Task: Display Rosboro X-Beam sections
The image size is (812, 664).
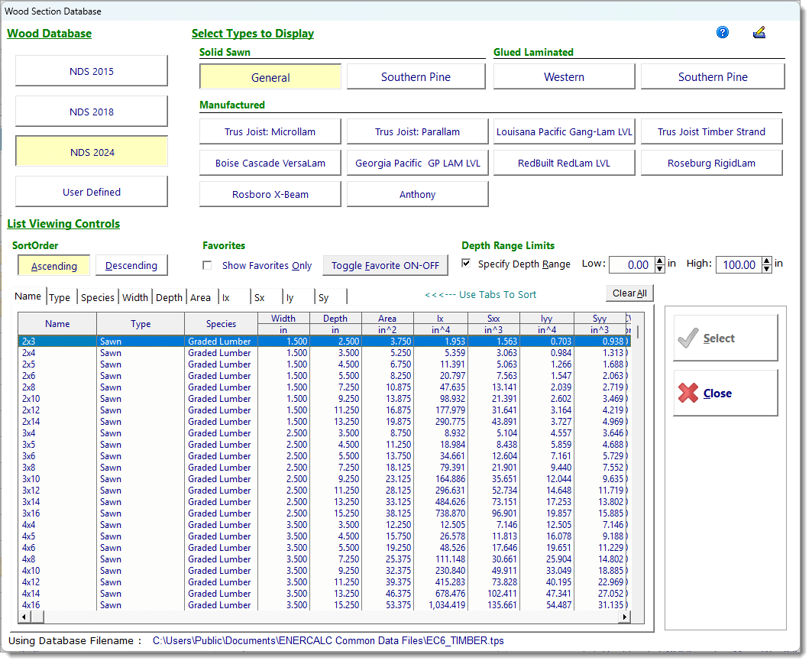Action: (270, 194)
